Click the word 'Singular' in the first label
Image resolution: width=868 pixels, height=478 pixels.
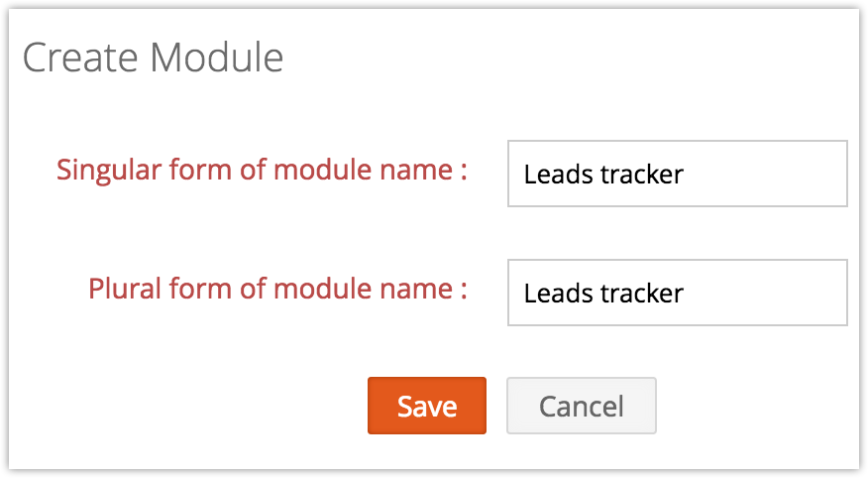102,170
